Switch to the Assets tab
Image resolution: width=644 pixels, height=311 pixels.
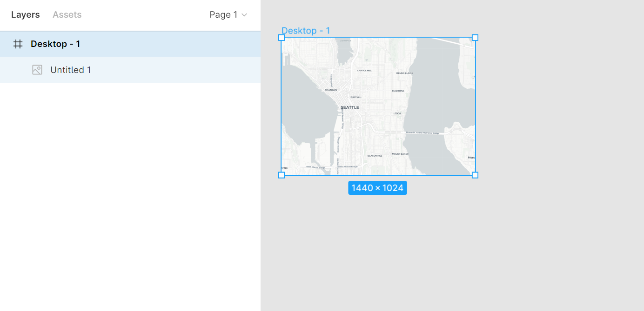tap(67, 15)
